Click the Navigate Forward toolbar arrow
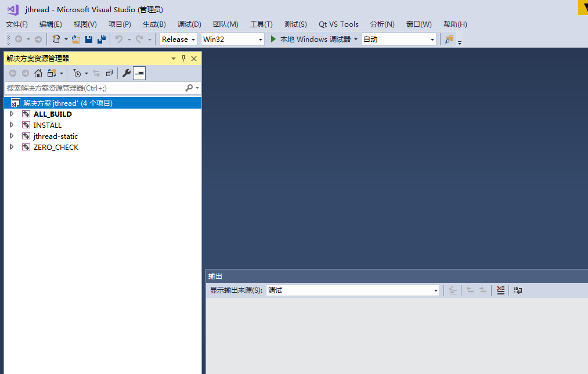The image size is (588, 374). [x=38, y=39]
